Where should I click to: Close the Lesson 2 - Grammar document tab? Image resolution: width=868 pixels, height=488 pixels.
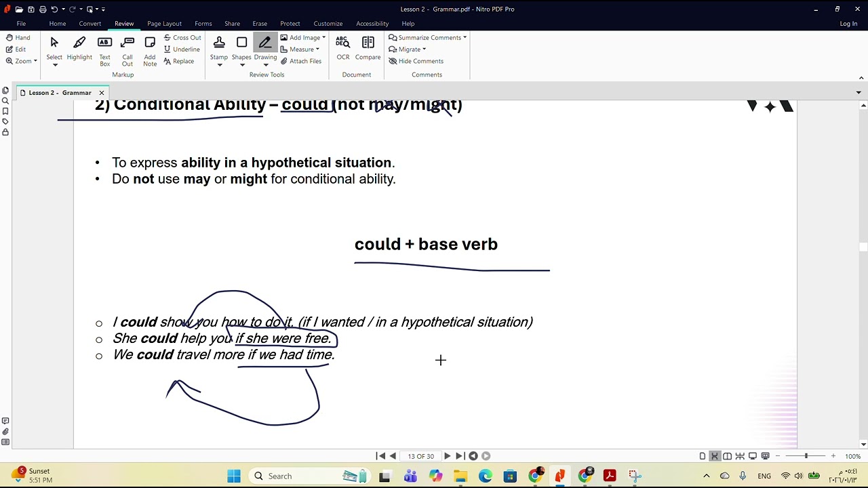[102, 93]
